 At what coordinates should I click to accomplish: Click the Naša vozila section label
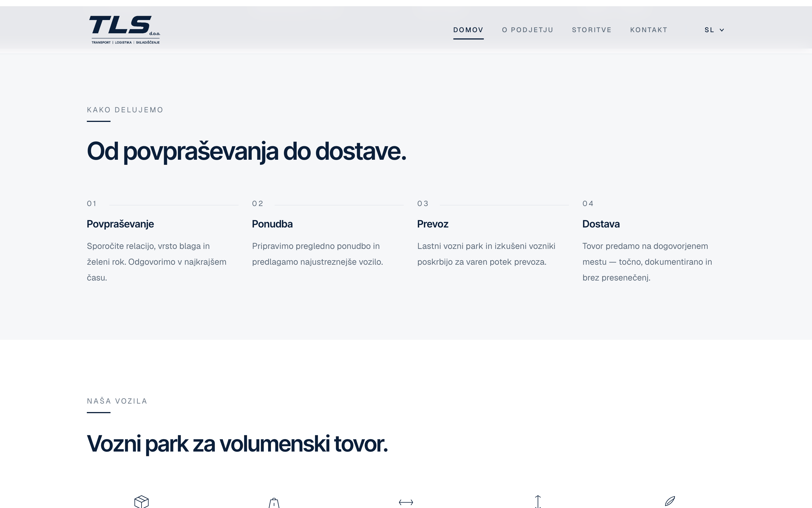[x=117, y=401]
